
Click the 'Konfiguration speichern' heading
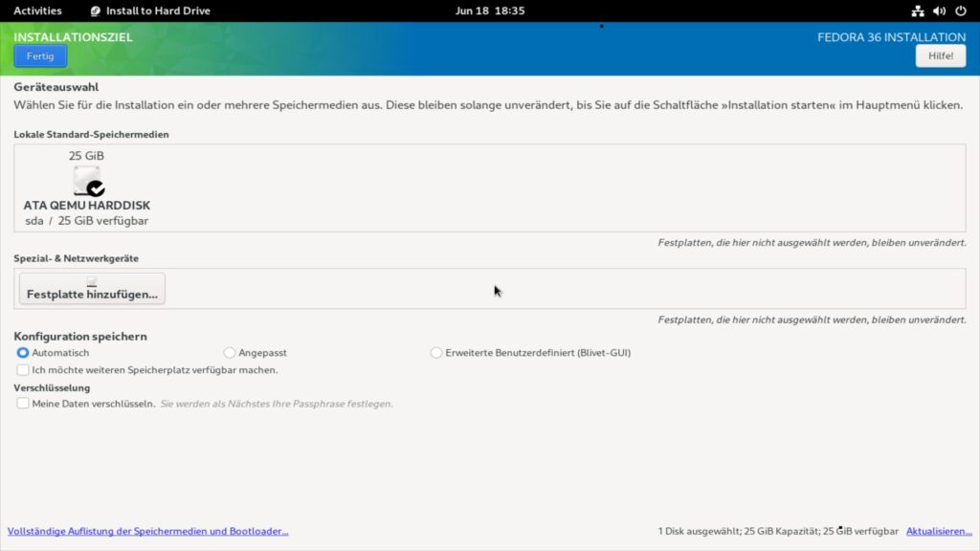80,336
